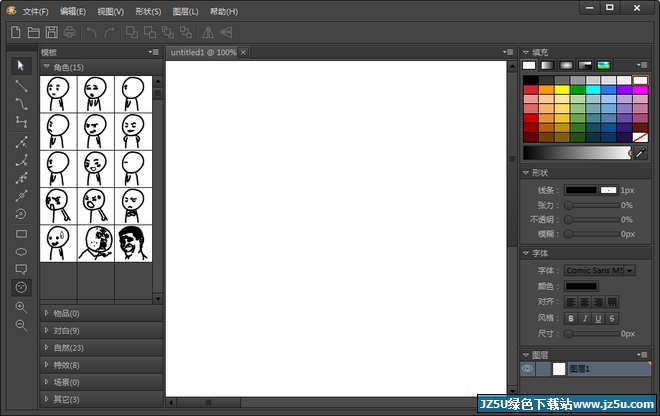
Task: Choose the linear gradient fill type
Action: [547, 65]
